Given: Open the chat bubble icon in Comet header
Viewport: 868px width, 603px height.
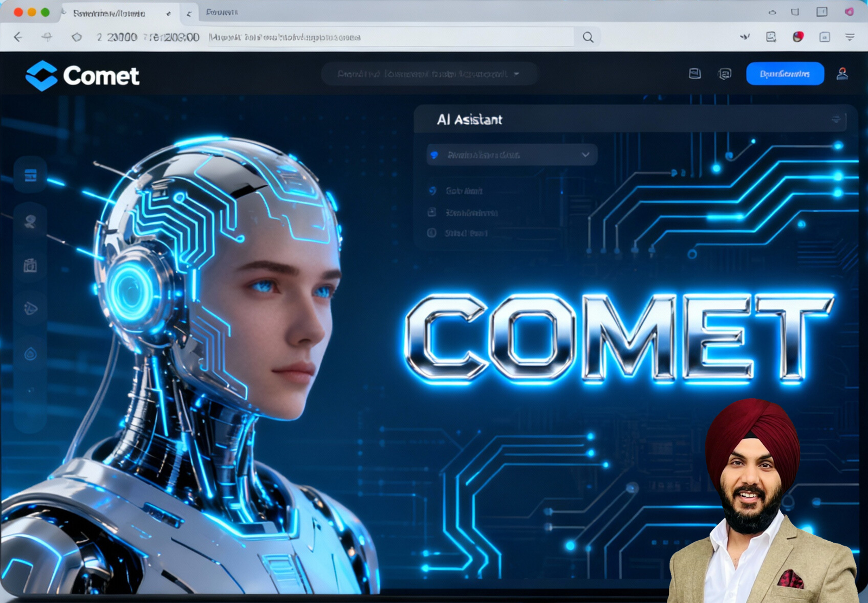Looking at the screenshot, I should [724, 74].
